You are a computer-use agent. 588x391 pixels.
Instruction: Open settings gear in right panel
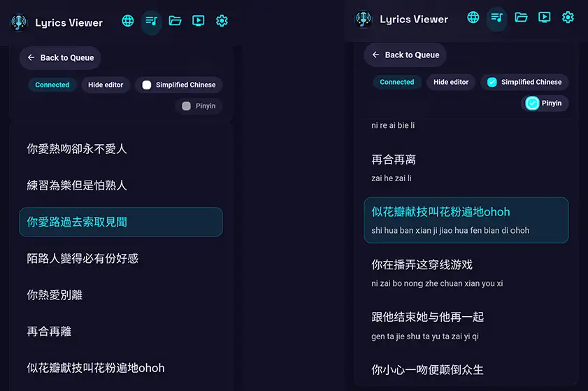[568, 17]
